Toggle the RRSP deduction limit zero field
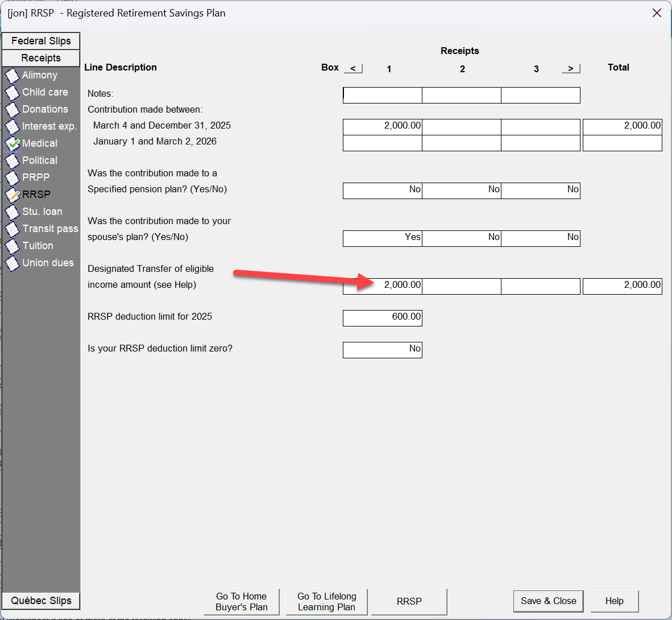Image resolution: width=672 pixels, height=620 pixels. click(x=383, y=349)
